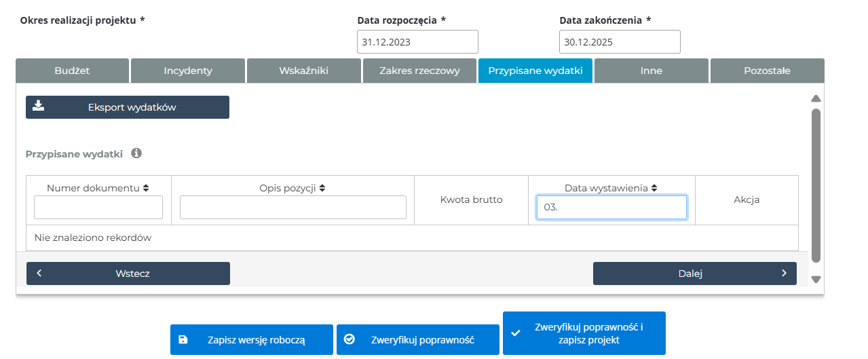Screen dimensions: 868x359
Task: Focus the Numer dokumentu filter field
Action: (x=98, y=208)
